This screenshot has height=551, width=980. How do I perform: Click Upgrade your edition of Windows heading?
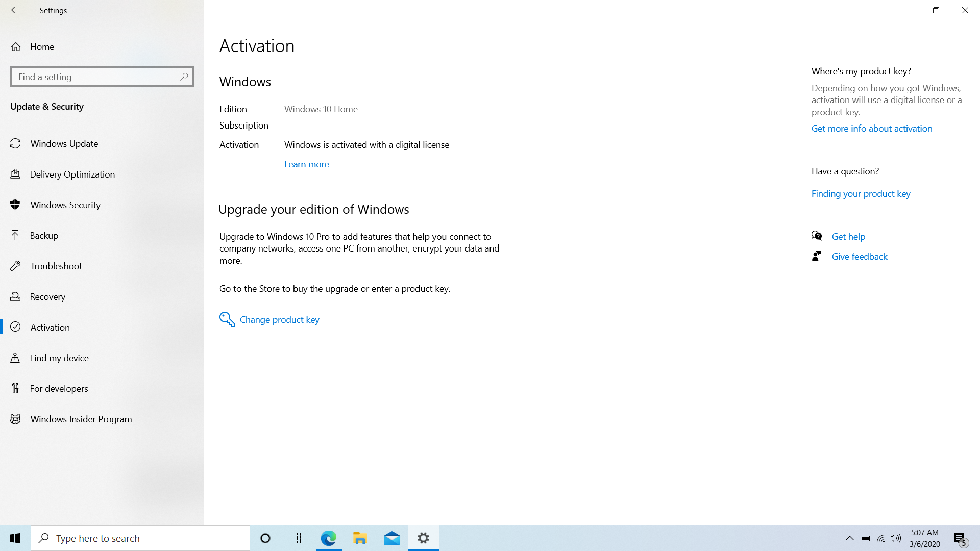tap(314, 210)
